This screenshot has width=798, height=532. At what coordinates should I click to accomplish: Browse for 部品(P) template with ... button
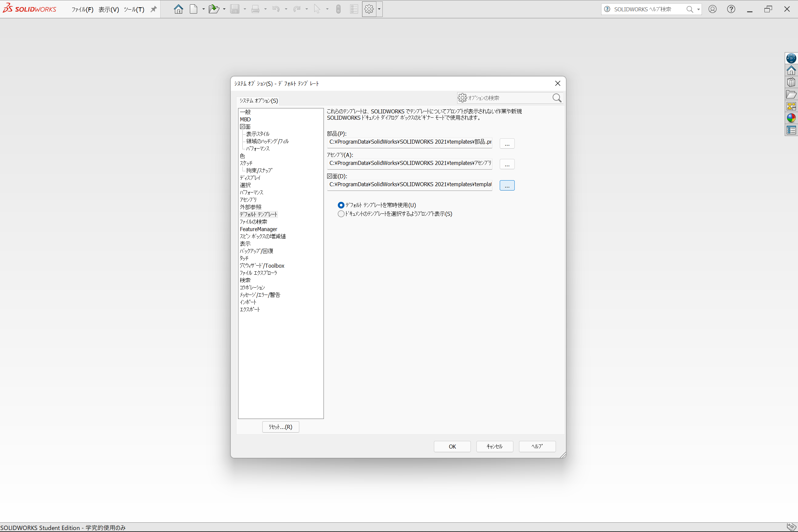507,144
